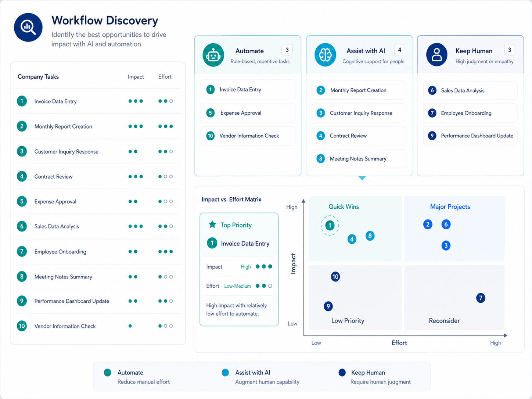
Task: Open the Assist with AI category card header
Action: click(359, 55)
